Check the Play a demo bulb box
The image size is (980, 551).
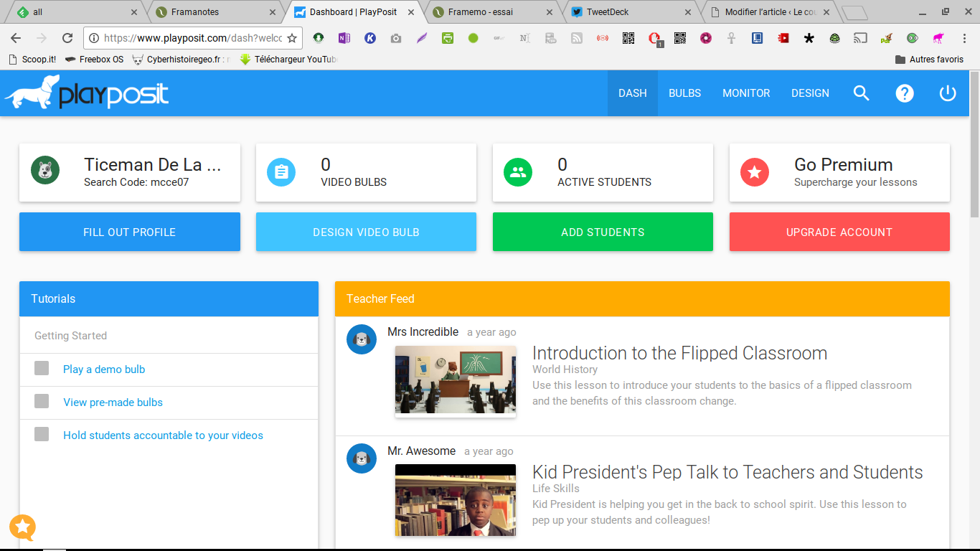click(42, 368)
